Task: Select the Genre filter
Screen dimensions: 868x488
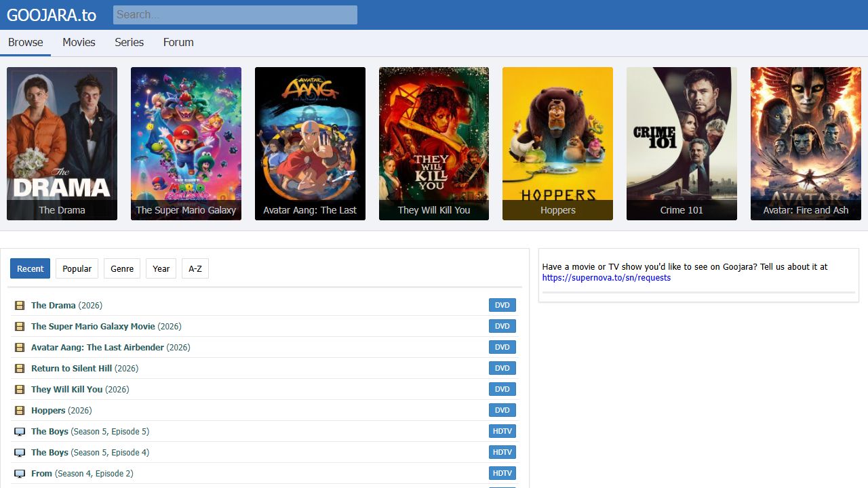Action: pyautogui.click(x=122, y=268)
